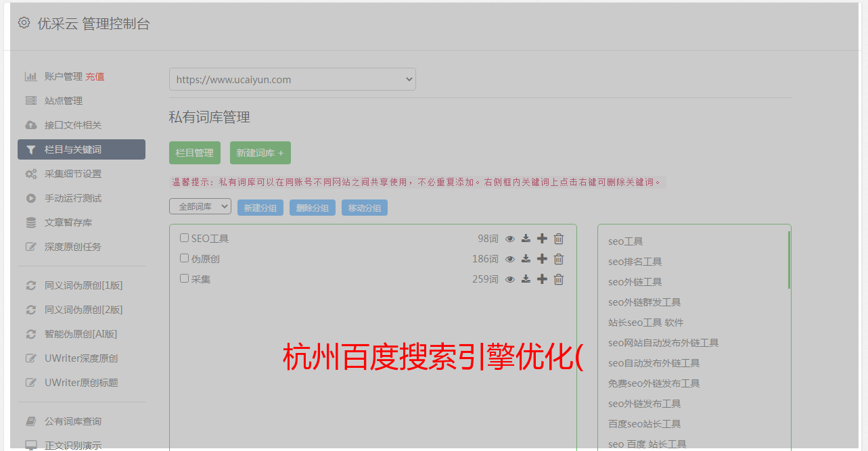Viewport: 868px width, 451px height.
Task: Click the refresh icon for 同义词伪原创[1版]
Action: pyautogui.click(x=30, y=285)
